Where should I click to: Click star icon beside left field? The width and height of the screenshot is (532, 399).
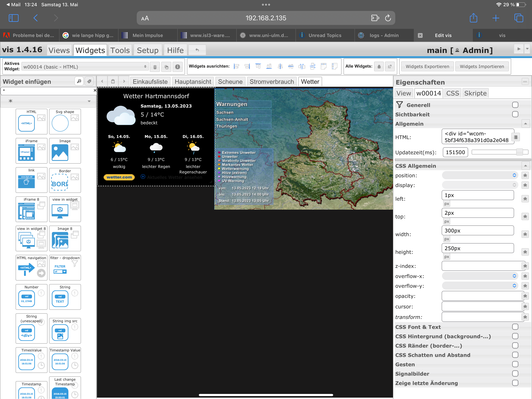525,199
